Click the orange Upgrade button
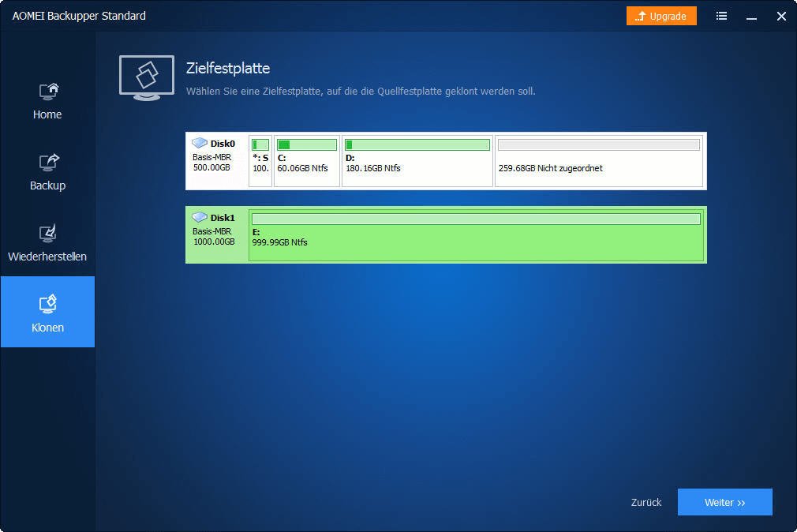The image size is (797, 532). [661, 17]
